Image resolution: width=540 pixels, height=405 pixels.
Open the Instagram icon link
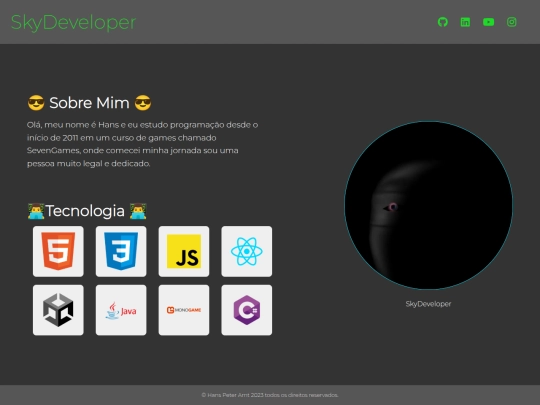511,22
